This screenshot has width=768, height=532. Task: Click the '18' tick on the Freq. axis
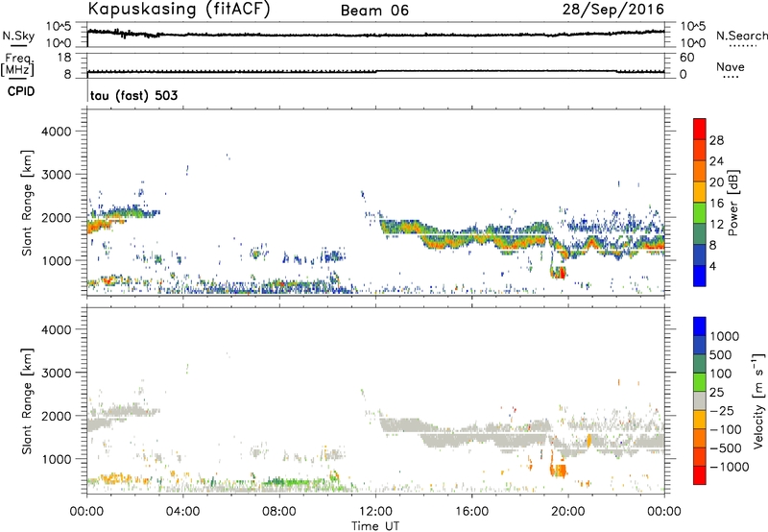tap(63, 58)
